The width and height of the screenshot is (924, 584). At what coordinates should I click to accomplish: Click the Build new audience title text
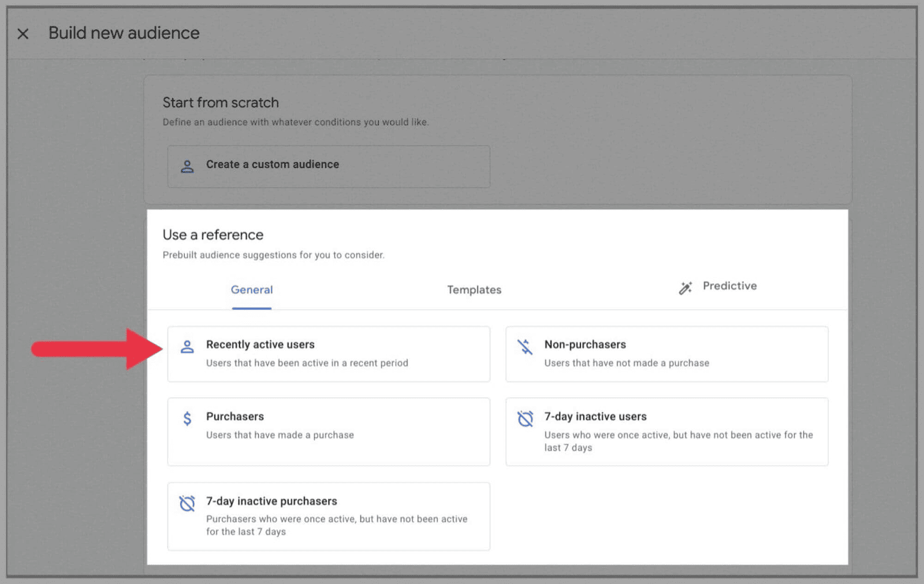(124, 33)
